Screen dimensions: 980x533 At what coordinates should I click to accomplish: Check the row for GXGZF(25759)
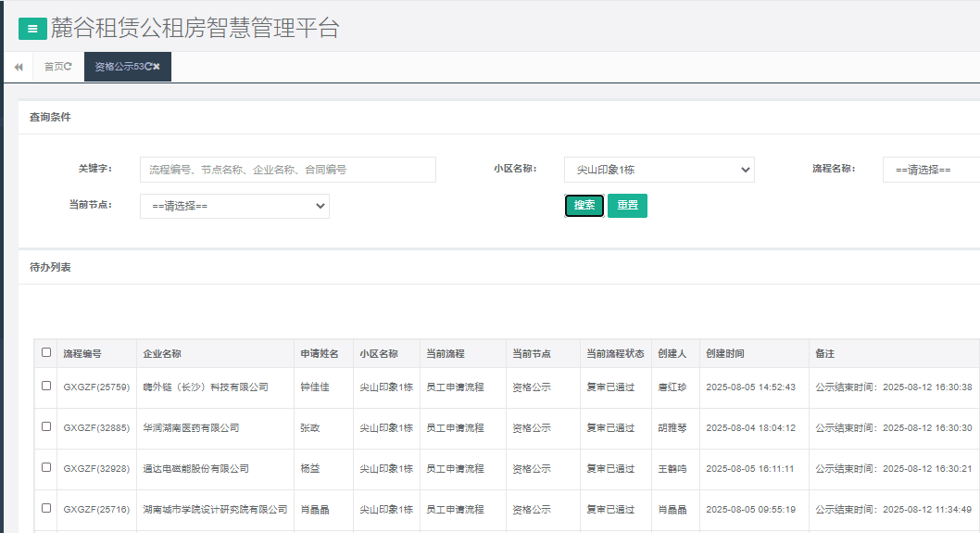point(46,386)
